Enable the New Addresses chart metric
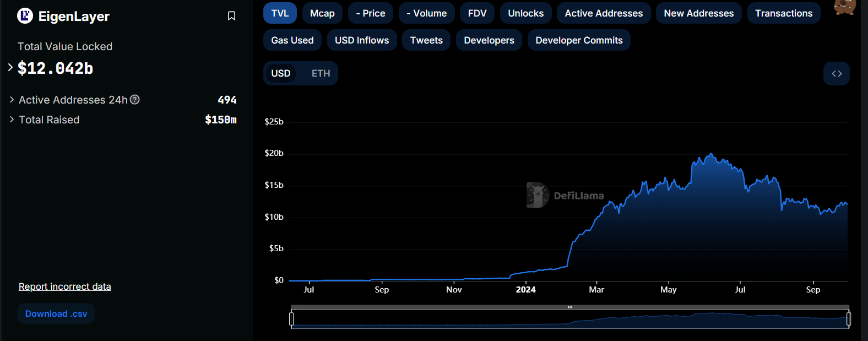The image size is (868, 341). (x=699, y=13)
